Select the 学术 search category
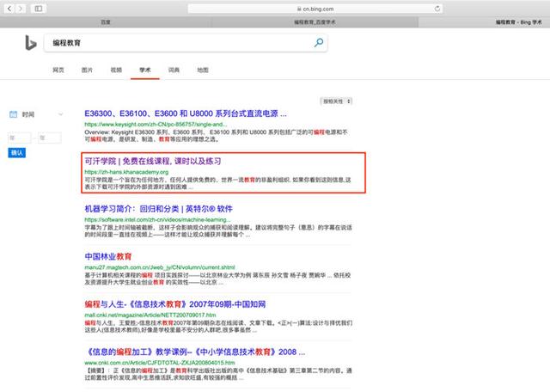The height and width of the screenshot is (392, 550). coord(145,70)
